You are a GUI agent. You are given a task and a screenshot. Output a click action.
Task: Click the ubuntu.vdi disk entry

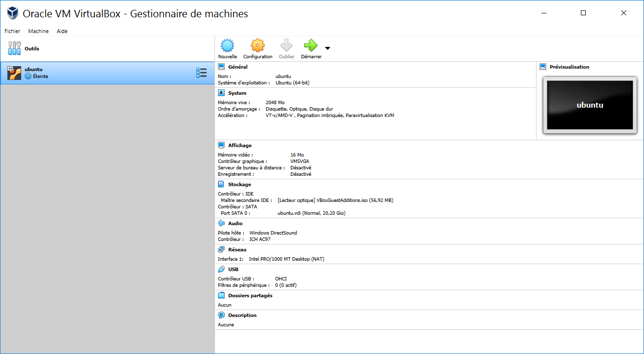click(x=311, y=213)
